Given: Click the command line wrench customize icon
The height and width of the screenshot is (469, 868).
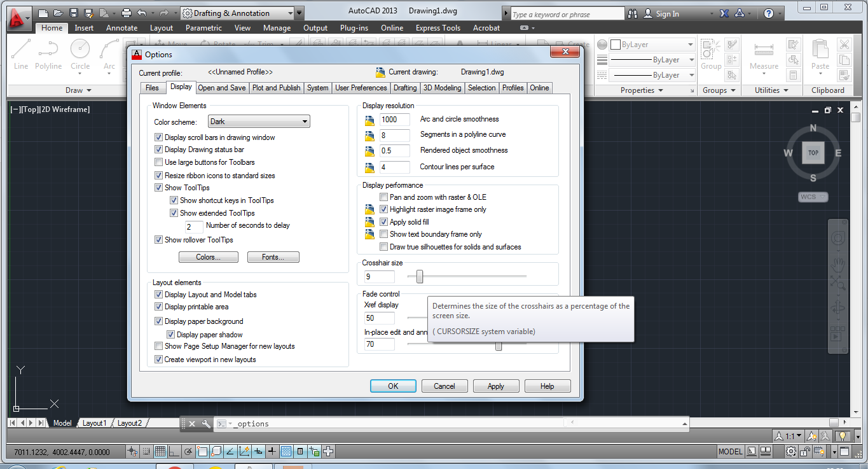Looking at the screenshot, I should pyautogui.click(x=205, y=423).
